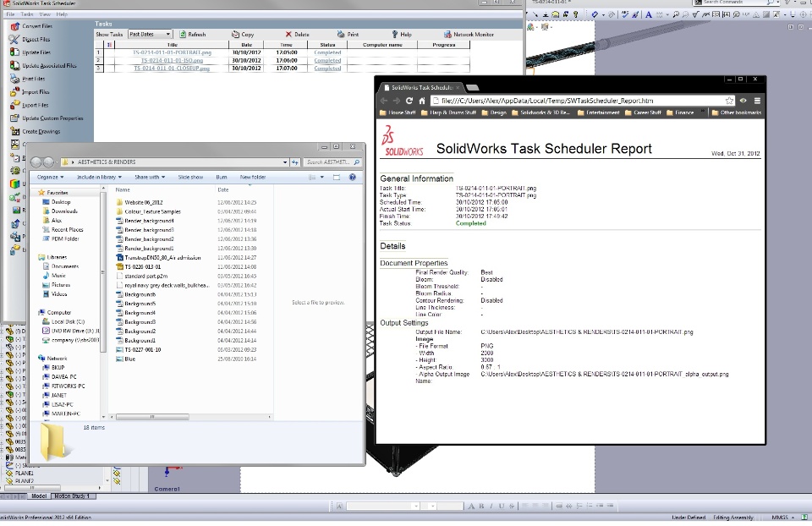Image resolution: width=812 pixels, height=526 pixels.
Task: Select the SolidWorks Task Scheduler browser tab
Action: click(421, 87)
